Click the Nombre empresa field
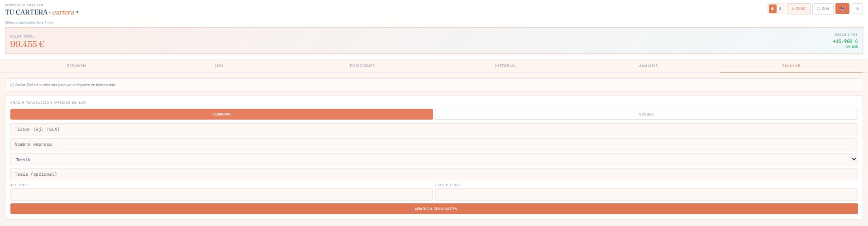 [x=434, y=144]
